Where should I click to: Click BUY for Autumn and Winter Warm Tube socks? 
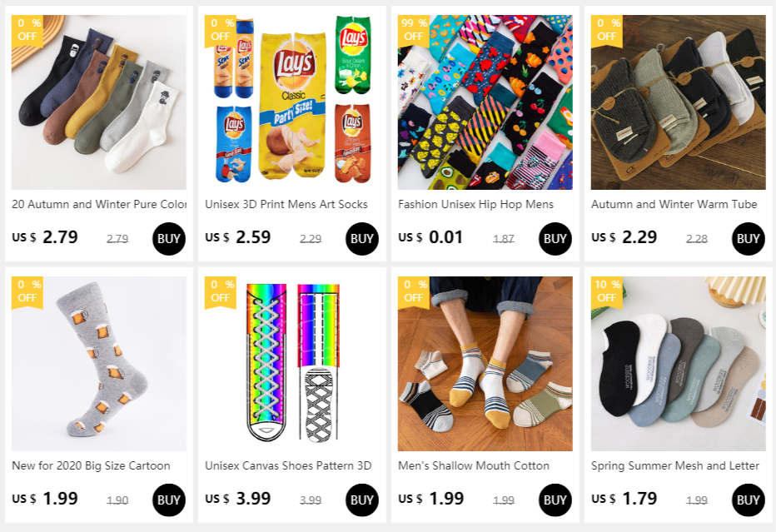pyautogui.click(x=748, y=239)
